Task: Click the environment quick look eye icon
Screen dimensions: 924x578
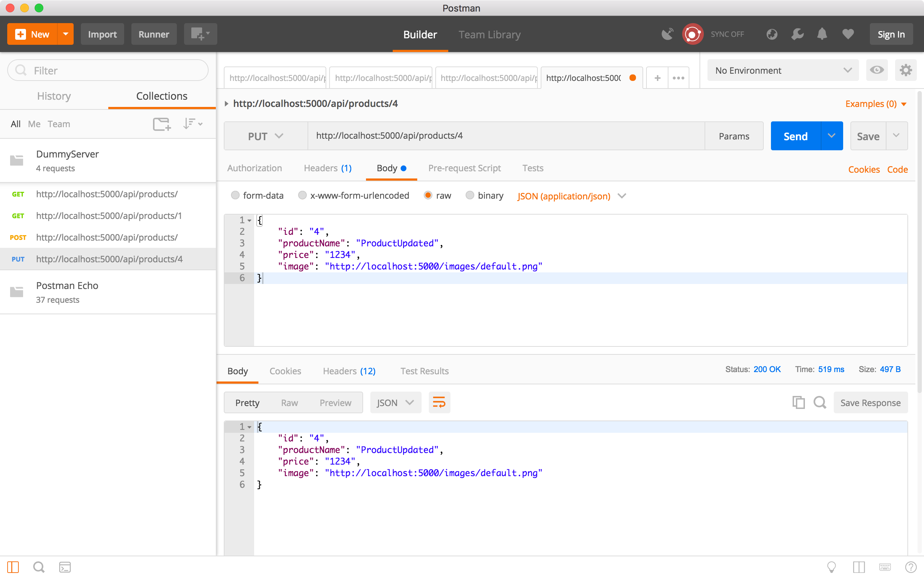Action: tap(877, 70)
